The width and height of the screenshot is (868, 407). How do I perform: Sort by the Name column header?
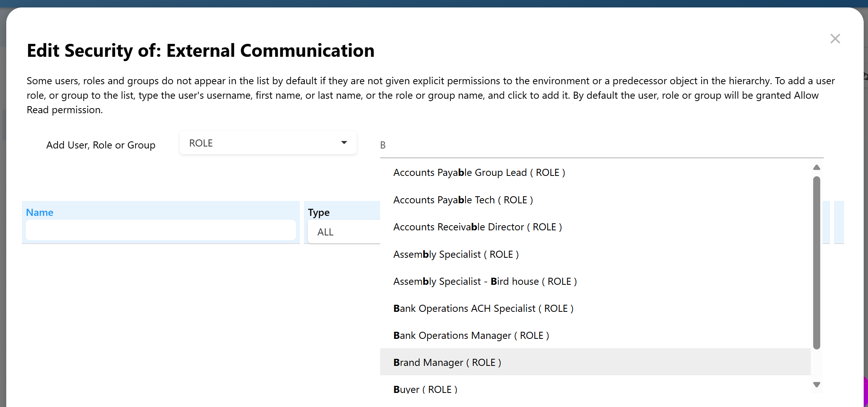(x=40, y=212)
